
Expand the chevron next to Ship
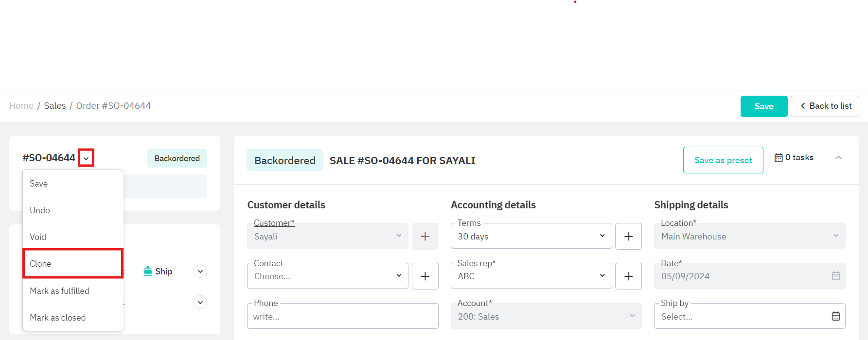200,272
